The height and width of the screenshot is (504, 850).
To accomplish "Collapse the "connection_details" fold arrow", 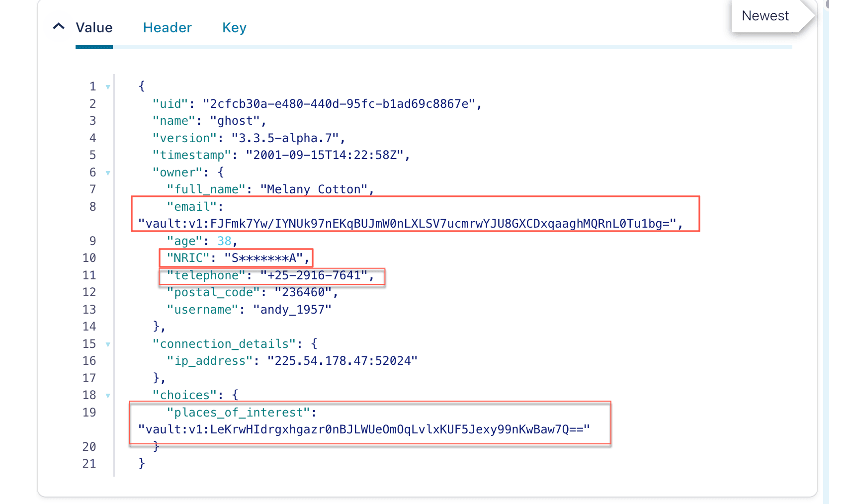I will click(x=108, y=344).
